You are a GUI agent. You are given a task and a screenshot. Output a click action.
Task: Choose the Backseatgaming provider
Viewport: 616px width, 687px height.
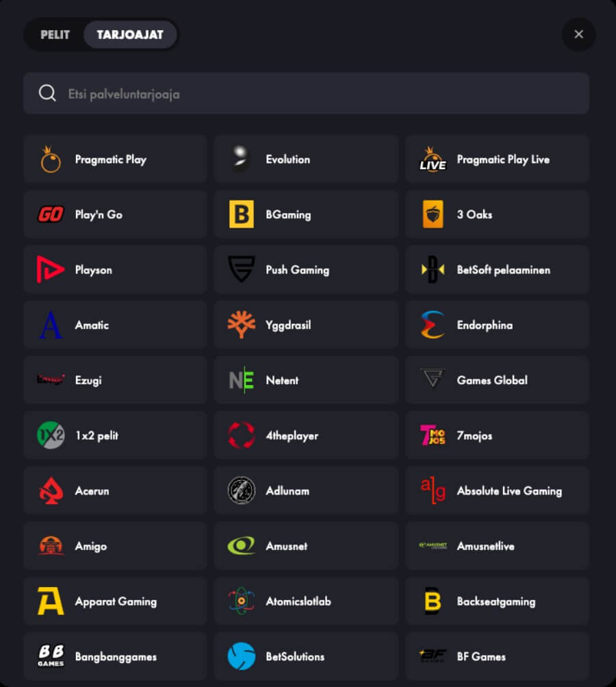497,601
